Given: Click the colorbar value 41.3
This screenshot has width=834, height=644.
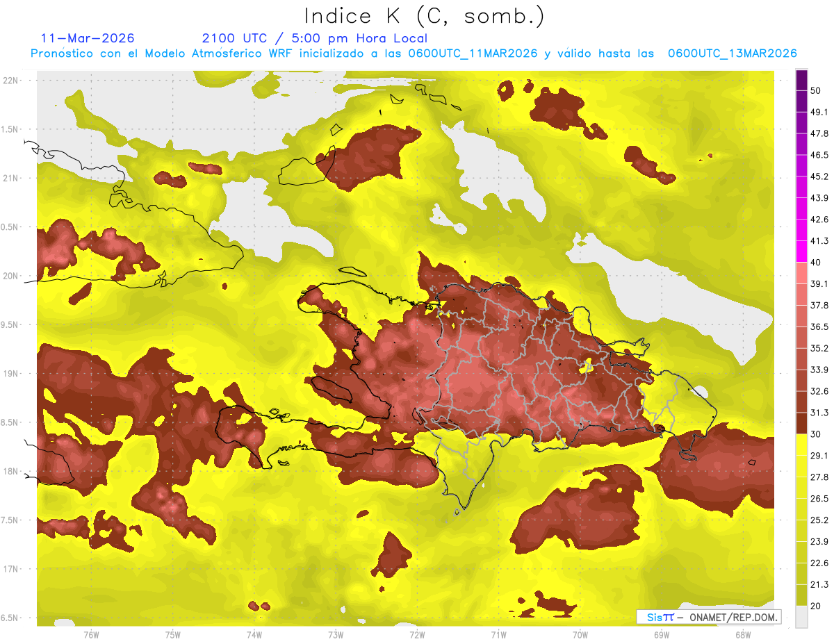Looking at the screenshot, I should tap(819, 241).
